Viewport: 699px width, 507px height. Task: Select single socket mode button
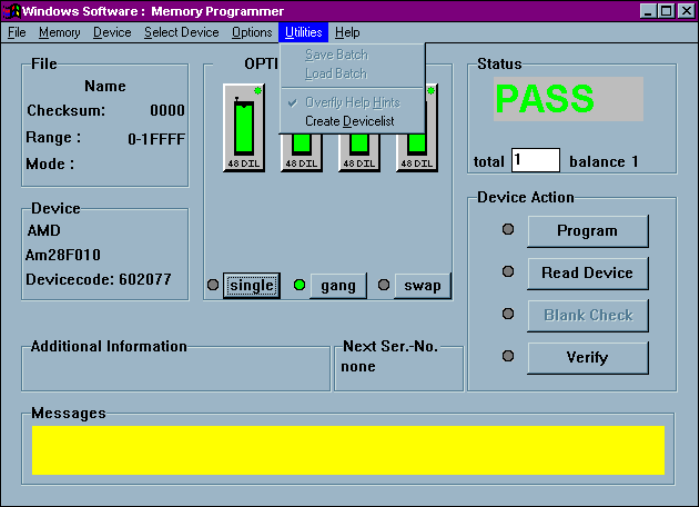tap(251, 285)
